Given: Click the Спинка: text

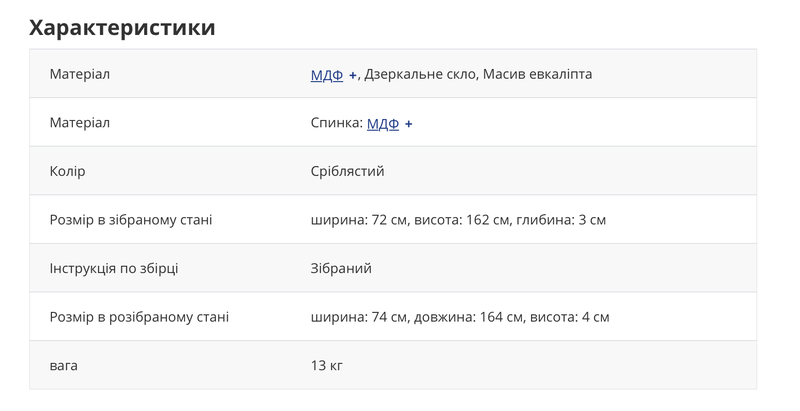Looking at the screenshot, I should pos(337,124).
